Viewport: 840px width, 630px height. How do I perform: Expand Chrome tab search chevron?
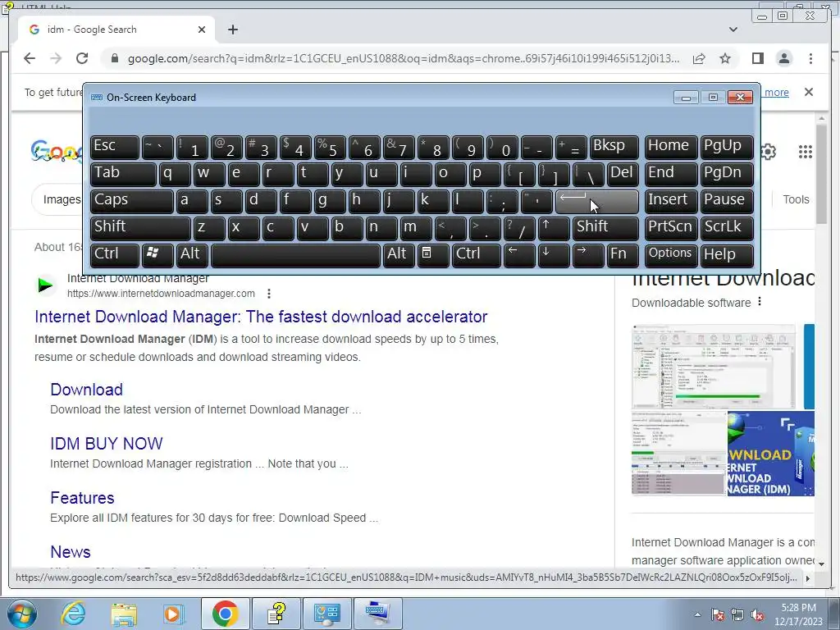pyautogui.click(x=733, y=30)
